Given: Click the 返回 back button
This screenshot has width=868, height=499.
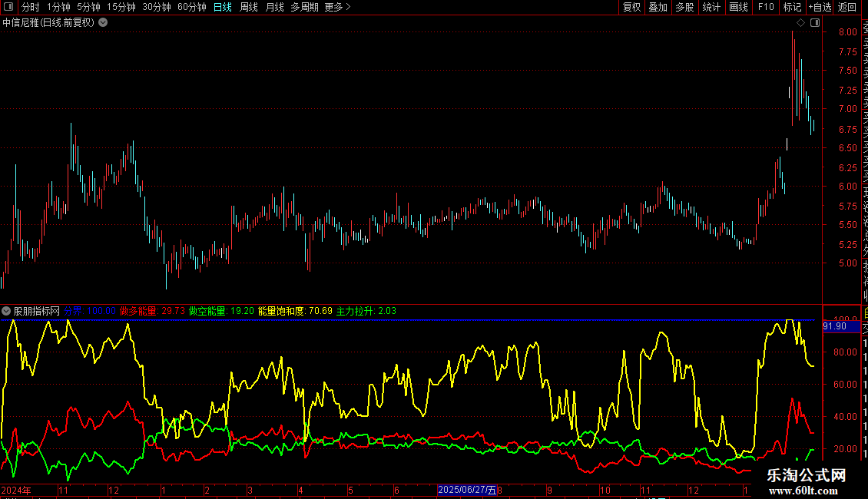Looking at the screenshot, I should point(847,7).
